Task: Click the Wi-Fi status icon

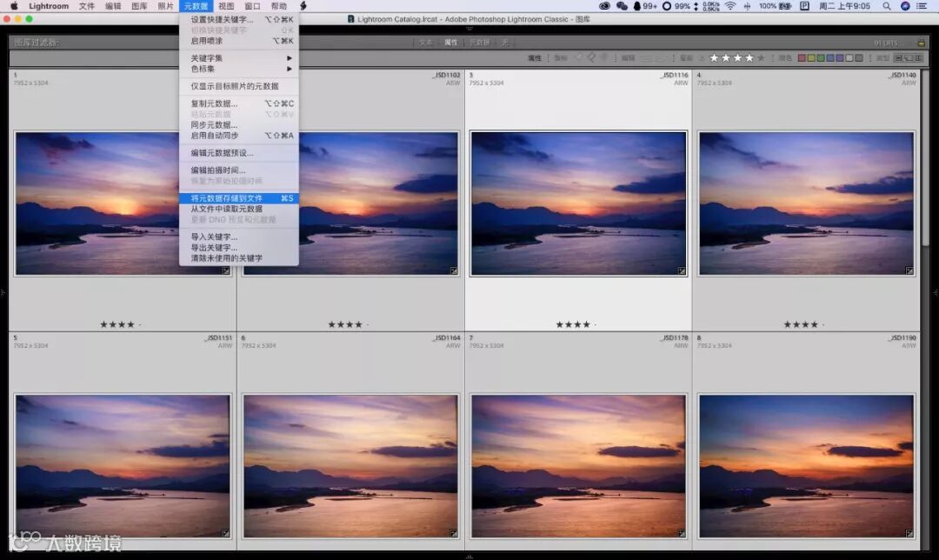Action: [730, 6]
